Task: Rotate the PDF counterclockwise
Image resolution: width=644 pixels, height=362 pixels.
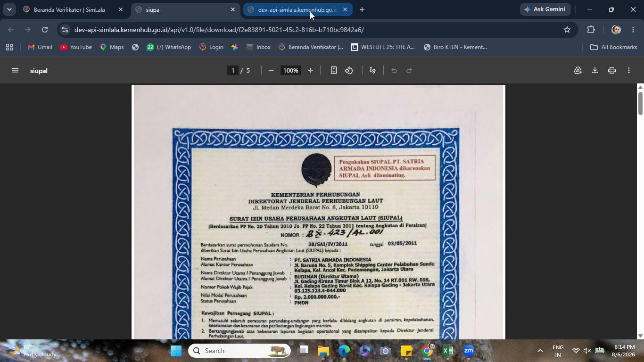Action: [349, 70]
